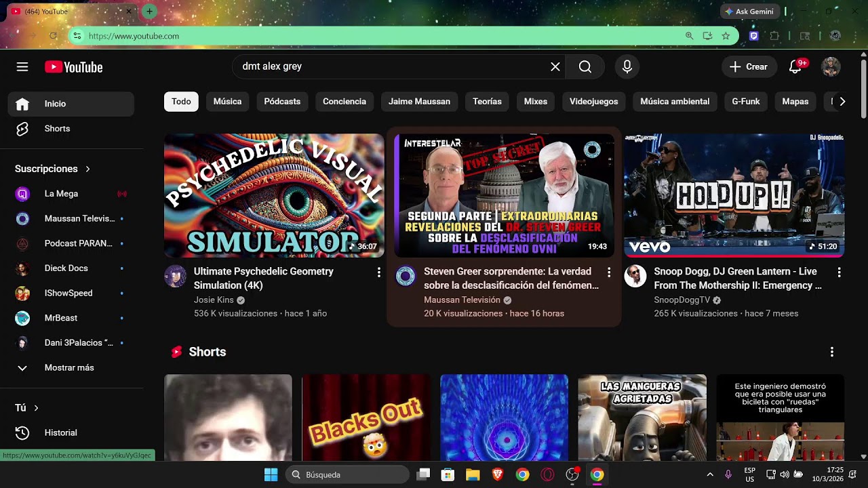Select the Conciencia filter chip

coord(344,102)
